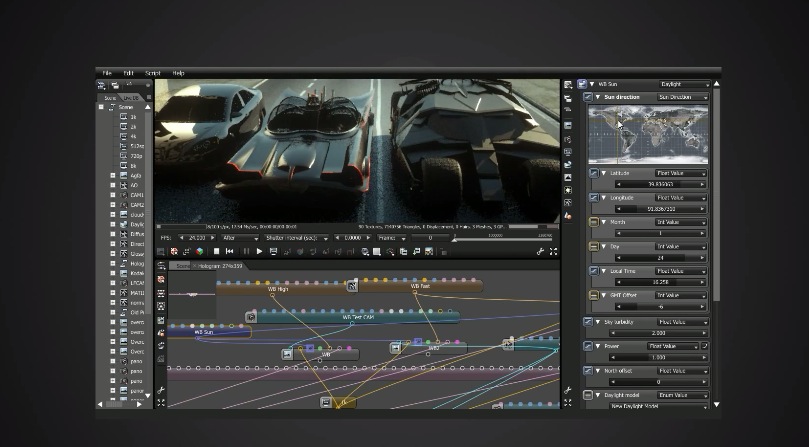Restart the render with the rewind icon
This screenshot has width=809, height=447.
point(230,251)
